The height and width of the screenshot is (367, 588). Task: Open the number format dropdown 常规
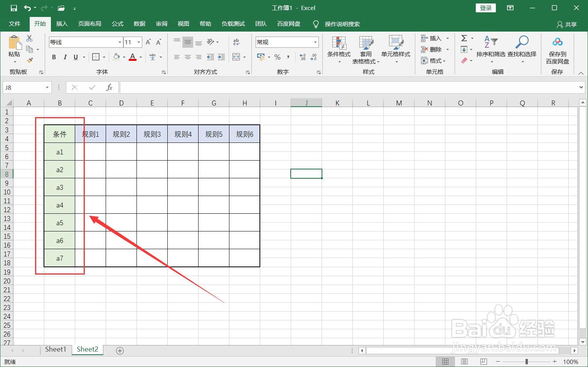click(315, 42)
